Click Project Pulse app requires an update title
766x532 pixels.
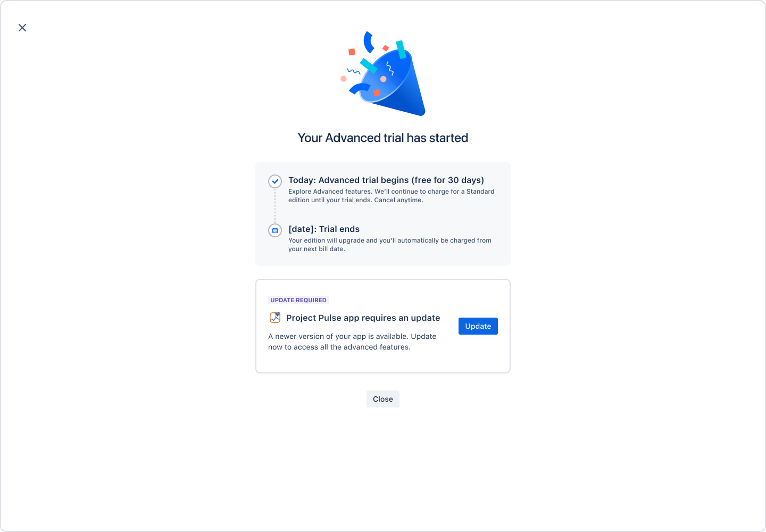pos(363,318)
